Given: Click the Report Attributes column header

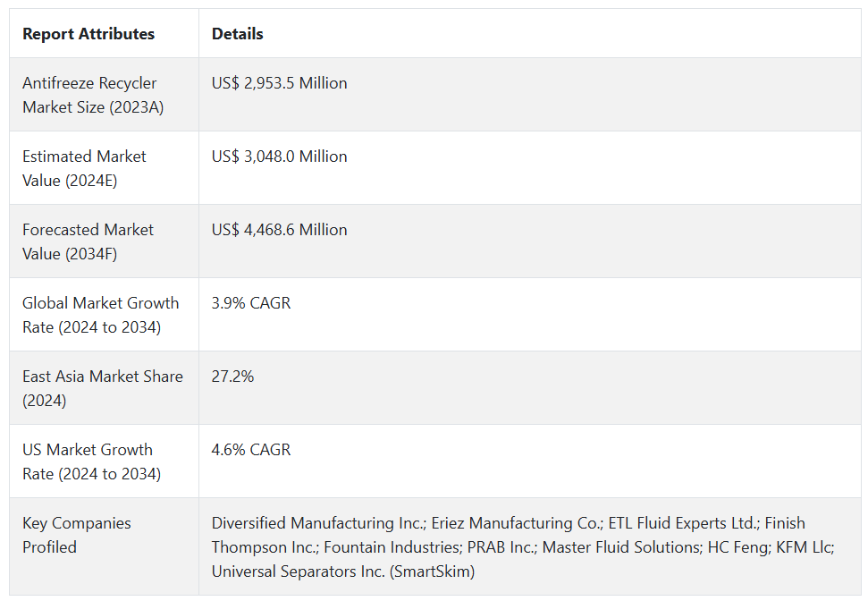Looking at the screenshot, I should [88, 34].
